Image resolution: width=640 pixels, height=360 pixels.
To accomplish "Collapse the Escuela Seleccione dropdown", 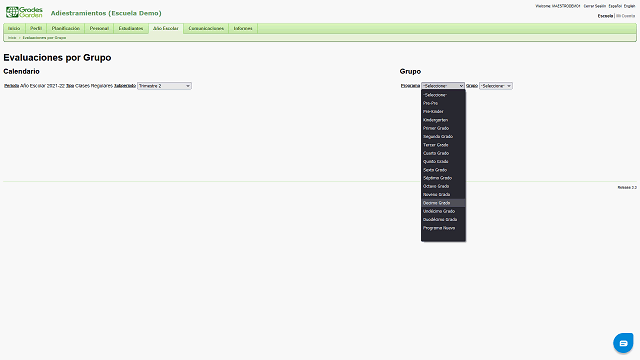I will [x=442, y=86].
